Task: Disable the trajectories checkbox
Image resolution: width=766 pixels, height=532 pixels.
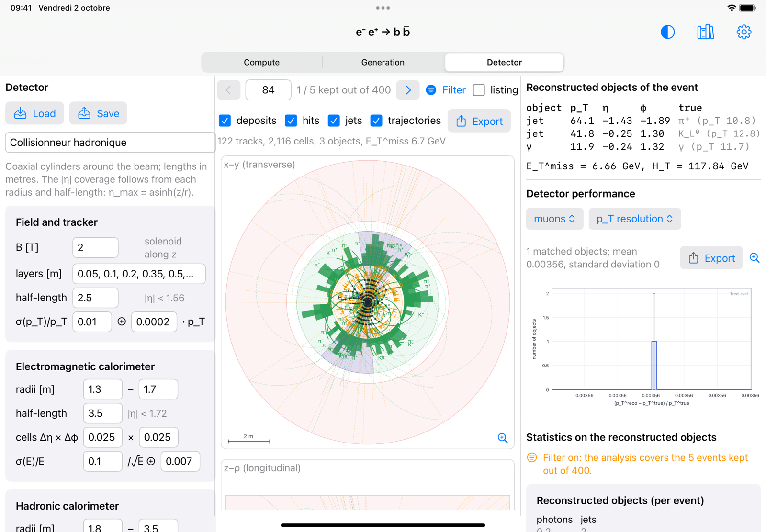Action: pos(376,121)
